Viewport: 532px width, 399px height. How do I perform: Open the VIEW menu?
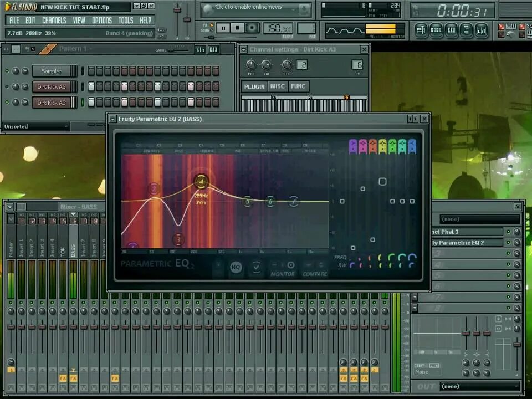(79, 21)
